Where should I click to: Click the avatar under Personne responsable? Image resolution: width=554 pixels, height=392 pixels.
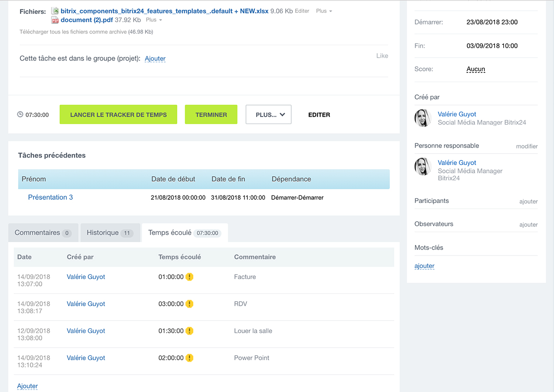(423, 166)
